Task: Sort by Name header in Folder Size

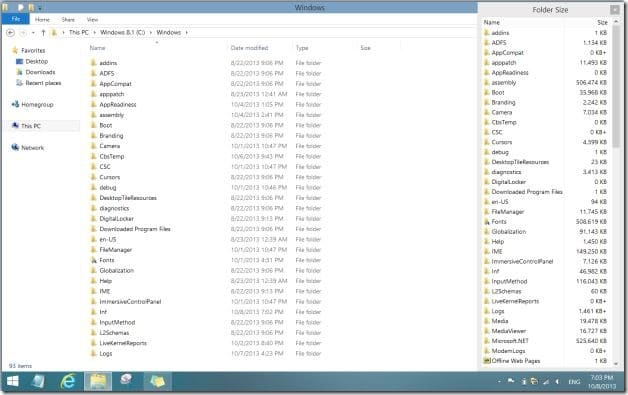Action: [491, 22]
